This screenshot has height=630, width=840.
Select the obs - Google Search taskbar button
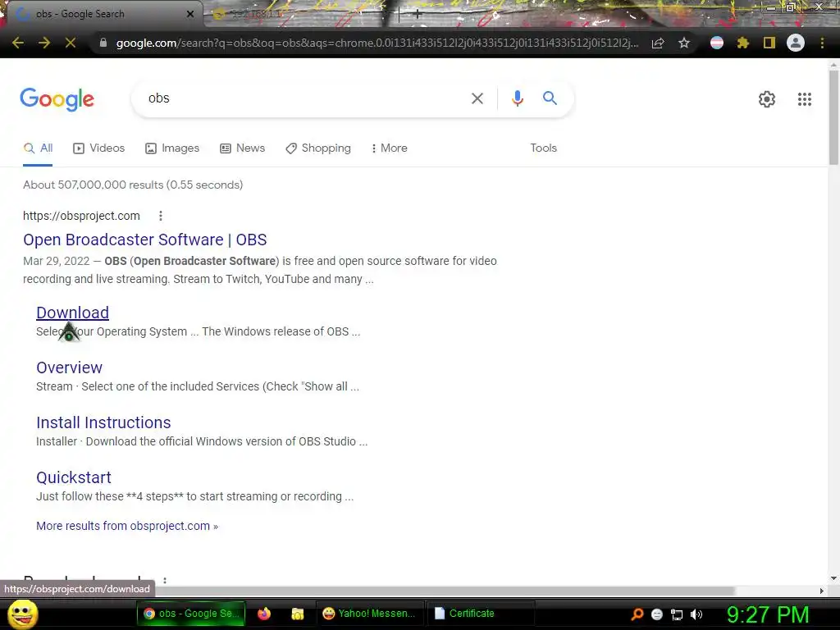pyautogui.click(x=191, y=614)
